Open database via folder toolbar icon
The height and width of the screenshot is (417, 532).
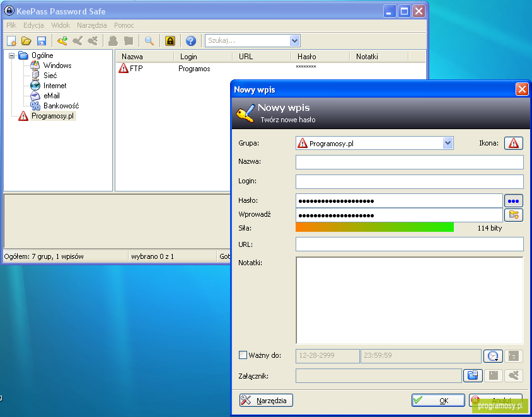coord(26,41)
